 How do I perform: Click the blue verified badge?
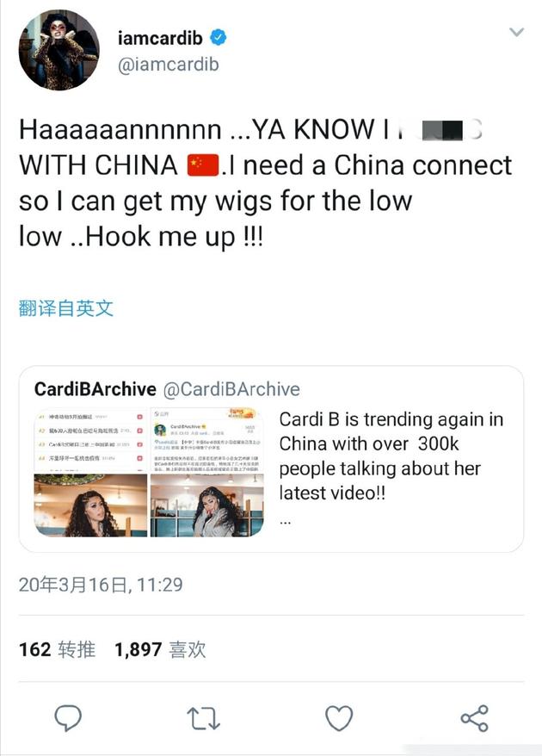coord(219,37)
